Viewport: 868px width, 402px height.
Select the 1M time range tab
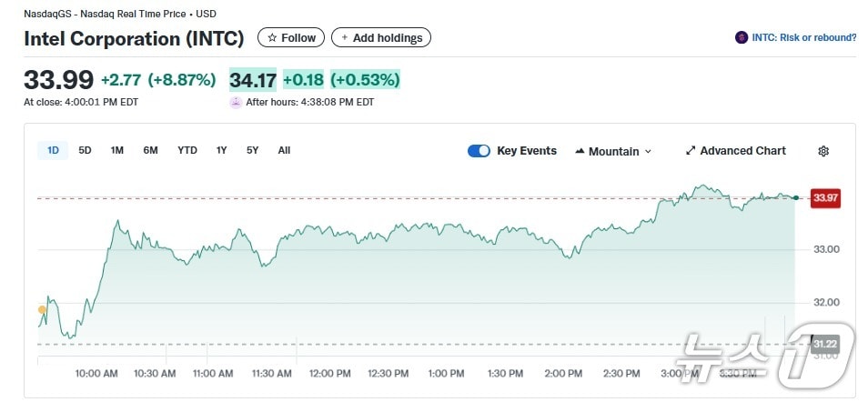coord(117,150)
